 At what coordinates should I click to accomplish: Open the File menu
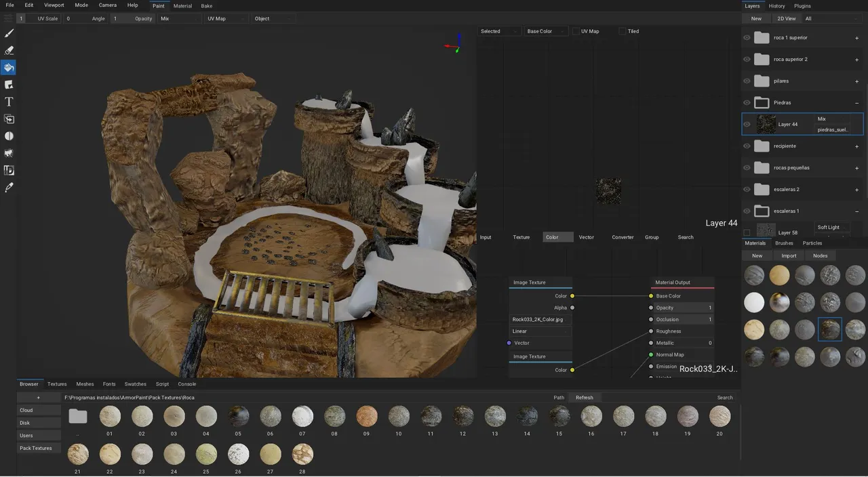tap(10, 5)
